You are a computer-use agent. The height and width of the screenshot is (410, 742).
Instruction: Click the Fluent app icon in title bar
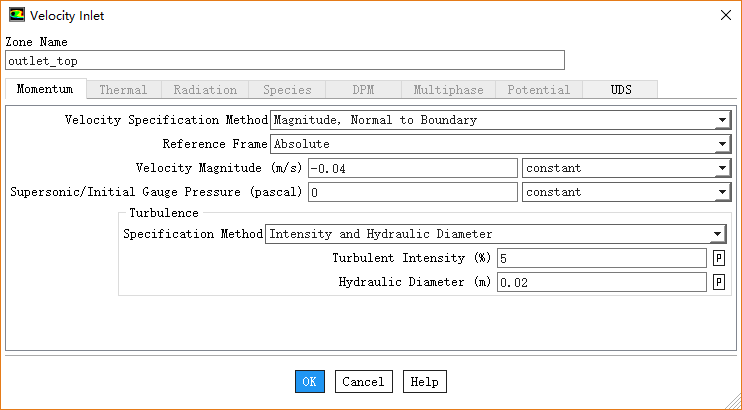[16, 15]
